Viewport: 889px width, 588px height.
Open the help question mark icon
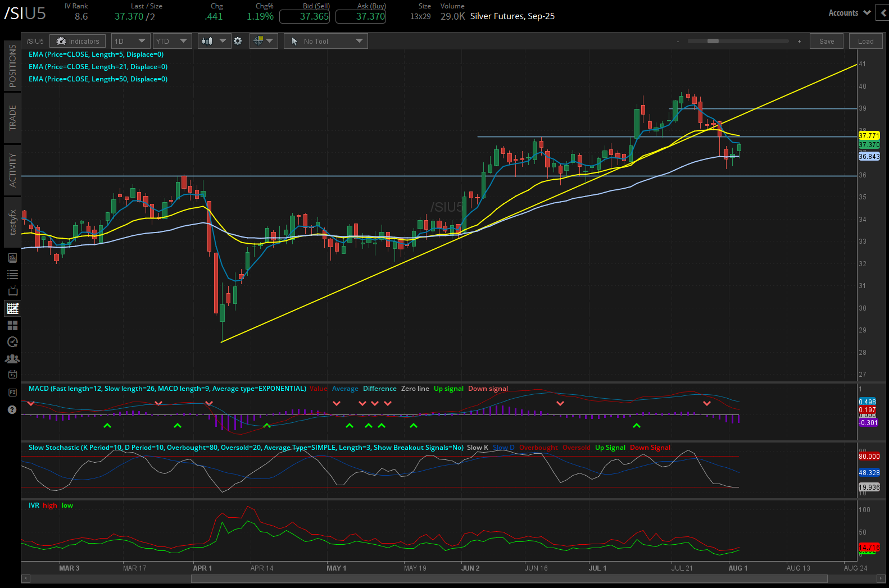[x=12, y=409]
